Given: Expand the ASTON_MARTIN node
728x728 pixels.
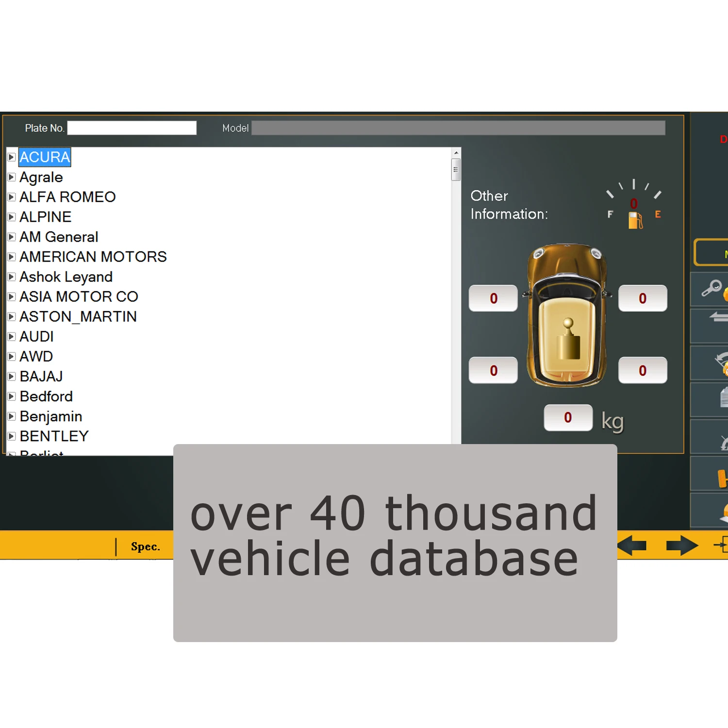Looking at the screenshot, I should [12, 316].
